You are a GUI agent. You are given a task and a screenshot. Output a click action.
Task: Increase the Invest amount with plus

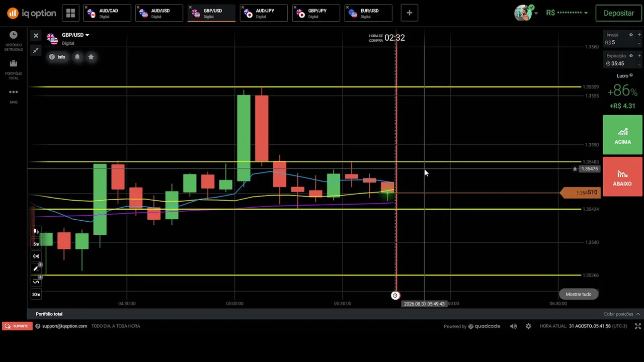639,35
